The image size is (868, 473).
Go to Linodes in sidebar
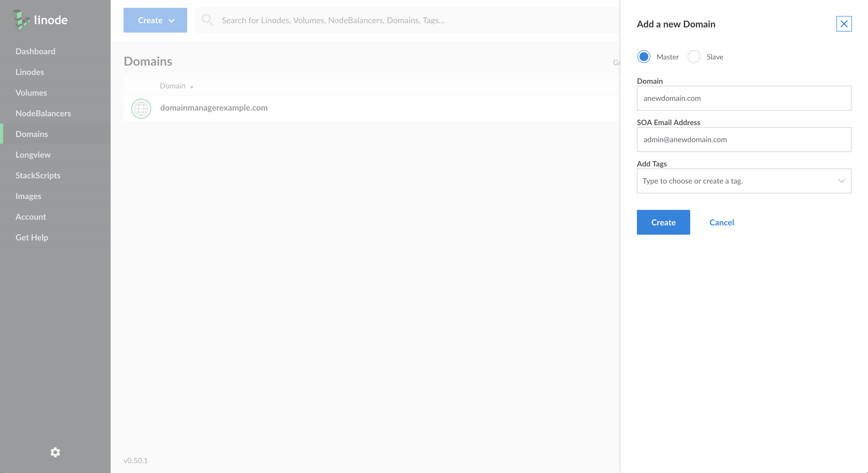pos(30,72)
